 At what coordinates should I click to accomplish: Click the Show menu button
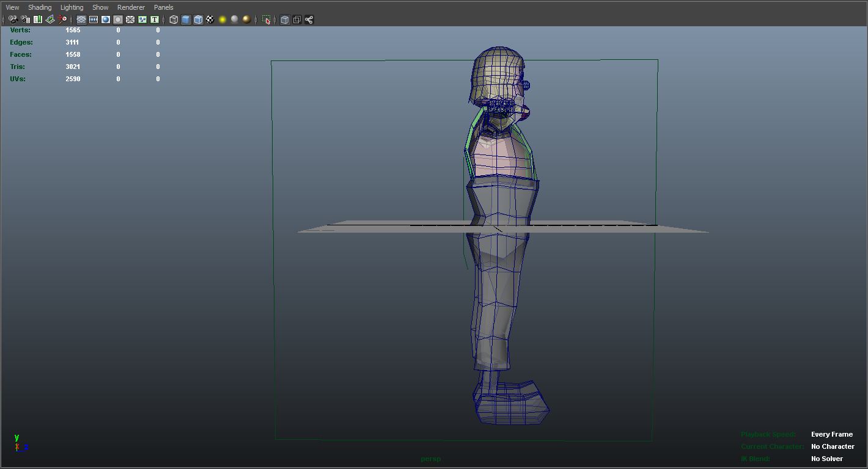point(100,7)
